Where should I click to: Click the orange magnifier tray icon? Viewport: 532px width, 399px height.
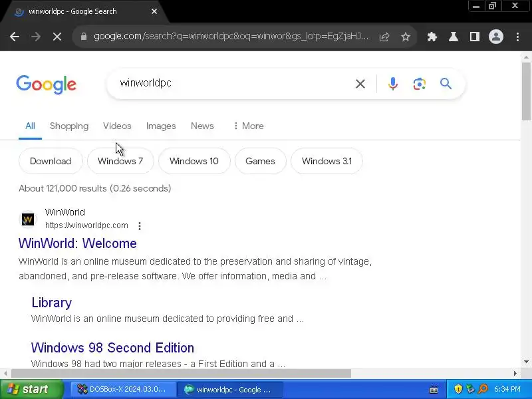tap(483, 389)
